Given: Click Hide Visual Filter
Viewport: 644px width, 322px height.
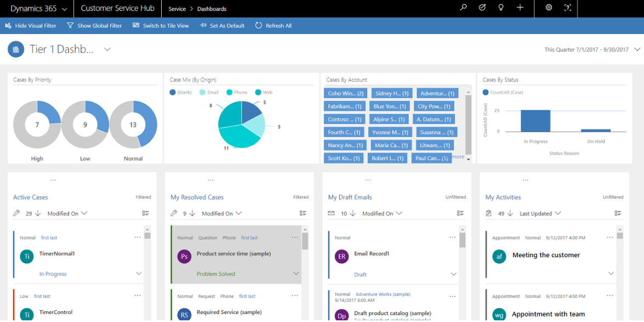Looking at the screenshot, I should click(30, 25).
